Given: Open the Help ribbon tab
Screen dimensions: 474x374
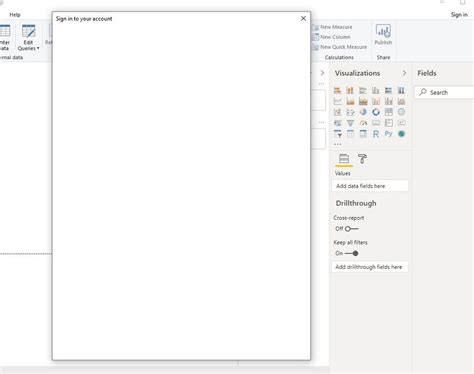Looking at the screenshot, I should [x=15, y=15].
